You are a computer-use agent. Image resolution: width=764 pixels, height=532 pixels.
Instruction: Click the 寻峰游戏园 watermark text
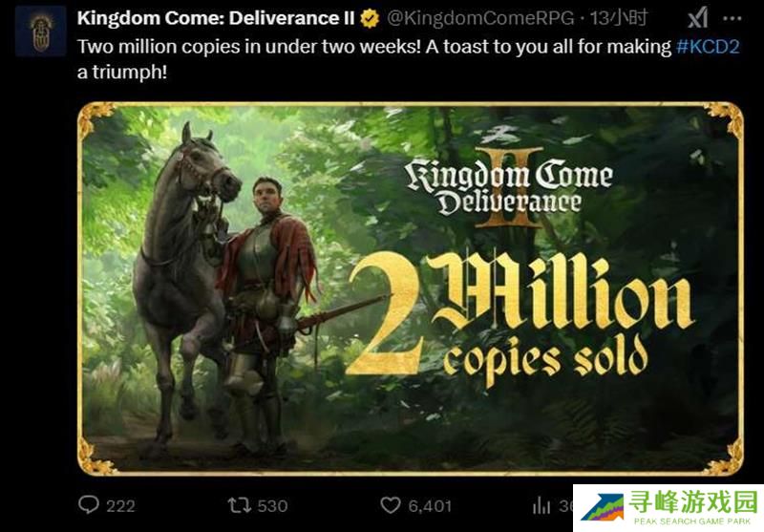click(691, 502)
